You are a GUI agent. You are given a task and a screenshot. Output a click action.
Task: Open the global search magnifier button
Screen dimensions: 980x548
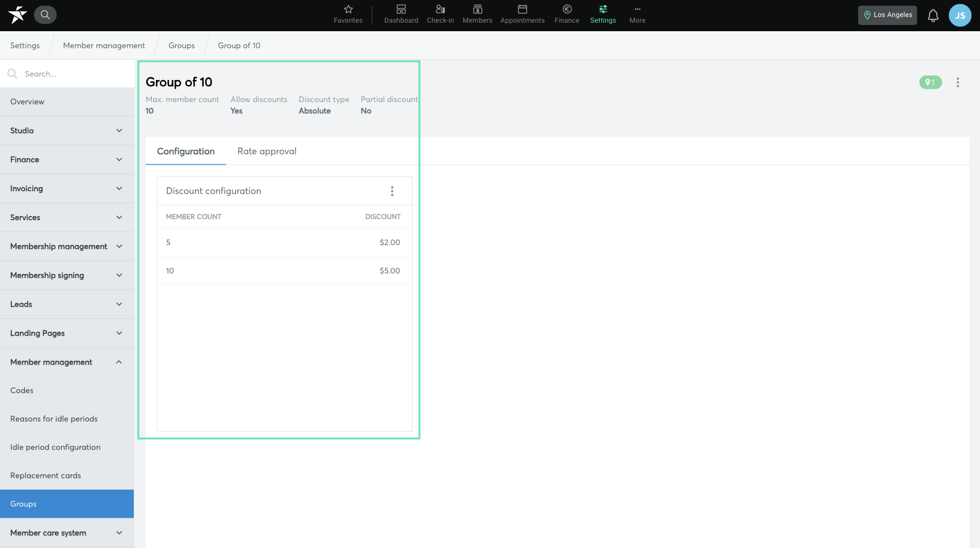45,15
